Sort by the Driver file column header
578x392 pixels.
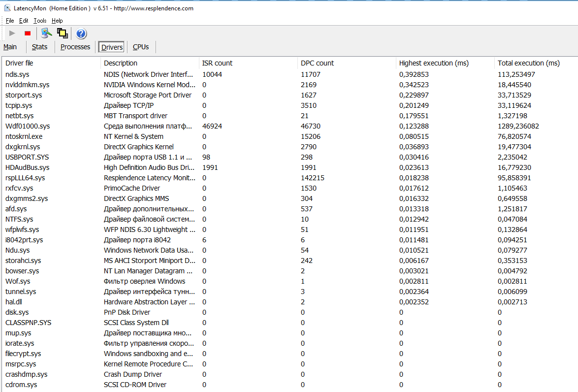point(51,63)
